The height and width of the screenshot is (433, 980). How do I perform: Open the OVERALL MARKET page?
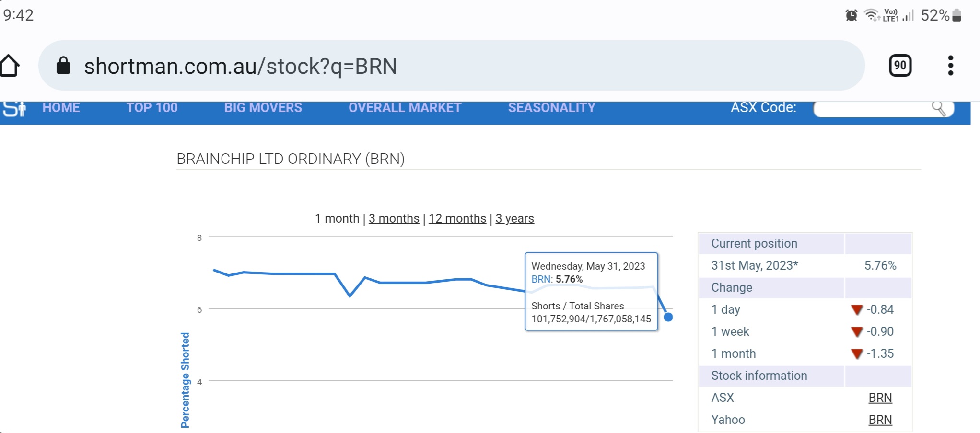pos(405,108)
